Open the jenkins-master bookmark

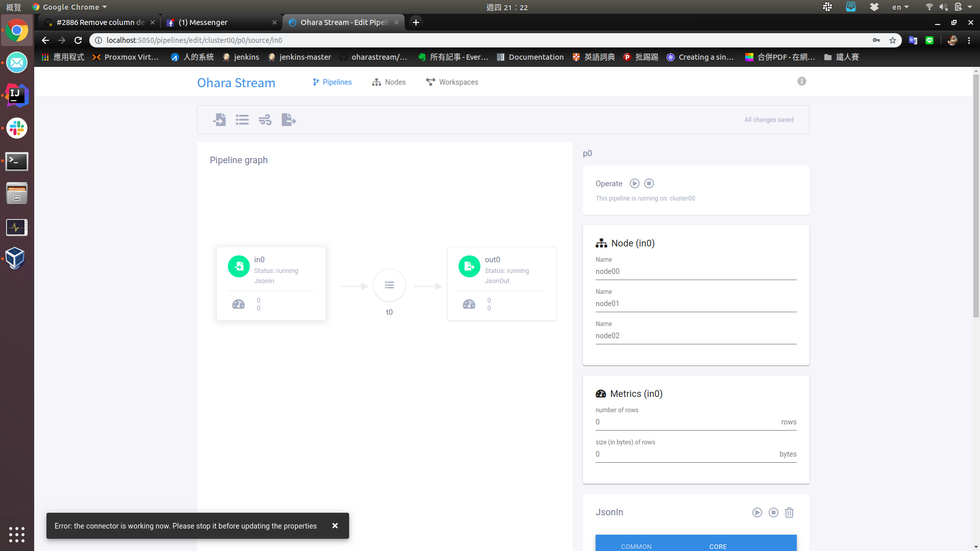[x=300, y=57]
